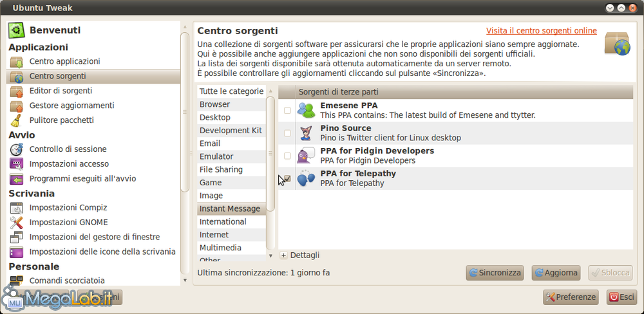Screen dimensions: 644x314
Task: Click the Pino Source icon
Action: click(306, 133)
